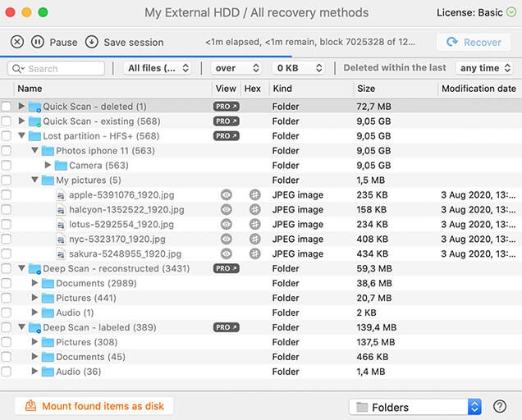Screen dimensions: 522x420
Task: Tick the checkbox for Audio (36)
Action: [x=6, y=372]
